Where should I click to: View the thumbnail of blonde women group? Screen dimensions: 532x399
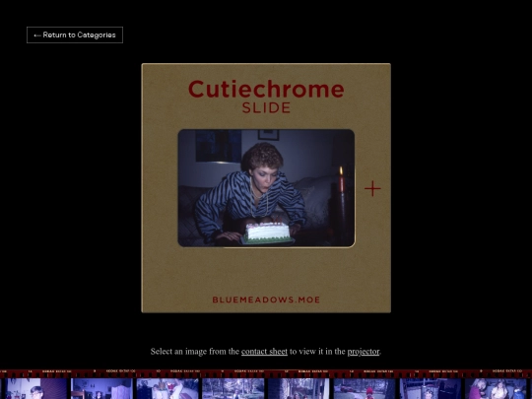[x=496, y=389]
